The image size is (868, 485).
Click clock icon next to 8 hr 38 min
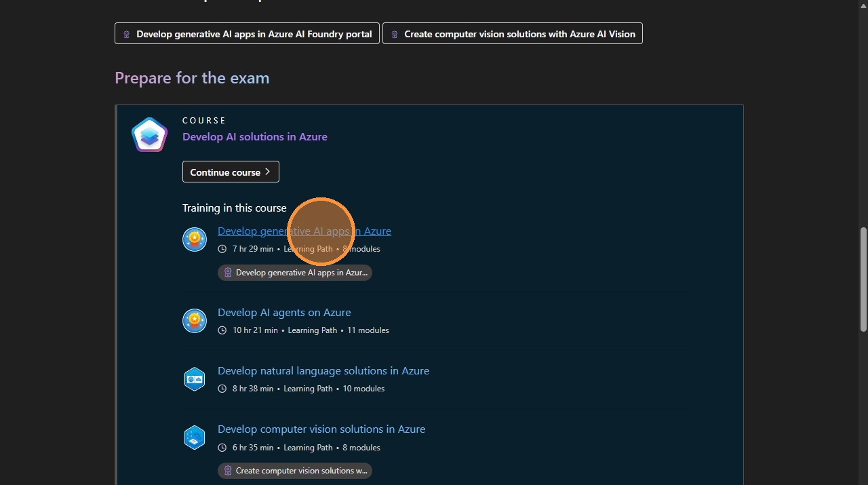222,389
